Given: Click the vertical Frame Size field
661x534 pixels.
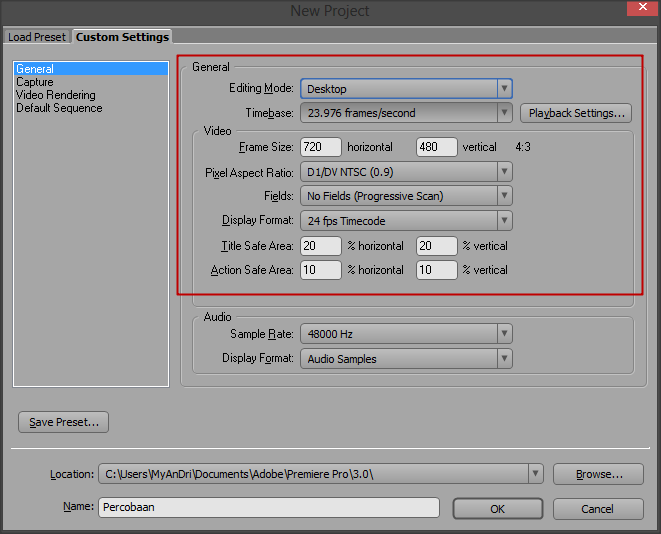Looking at the screenshot, I should (436, 147).
